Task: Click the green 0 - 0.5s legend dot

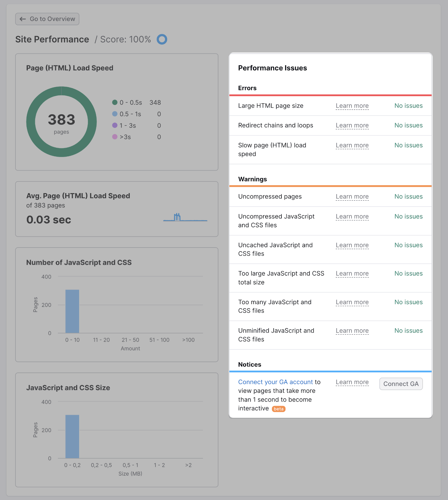Action: pyautogui.click(x=115, y=102)
